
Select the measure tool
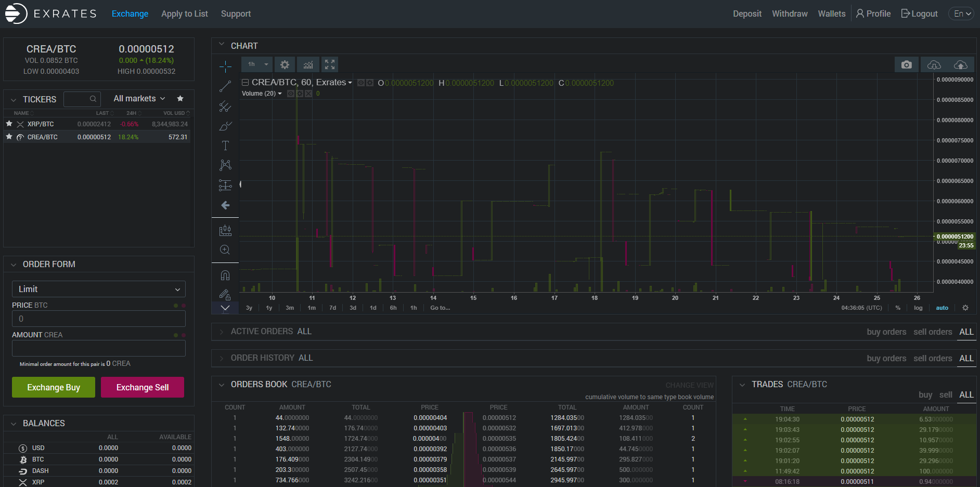[225, 230]
